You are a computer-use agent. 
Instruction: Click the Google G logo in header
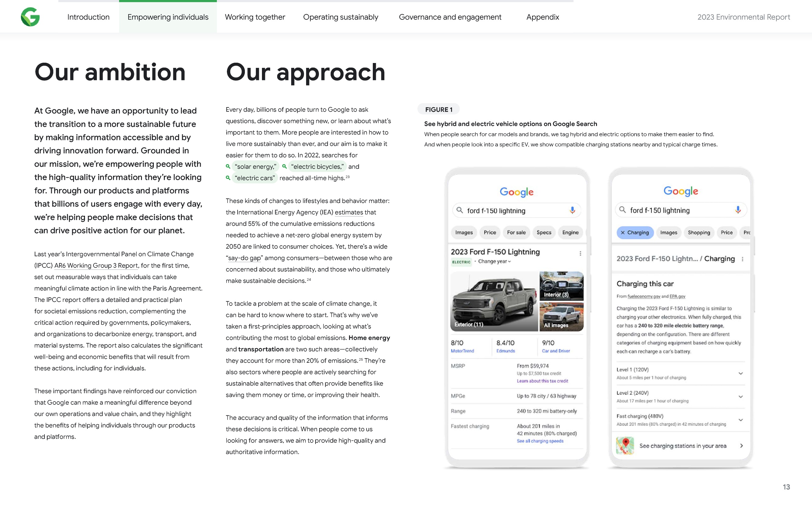pos(30,17)
